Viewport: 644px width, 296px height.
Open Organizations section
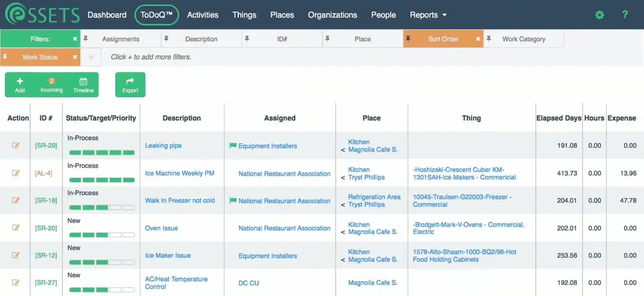pos(332,15)
